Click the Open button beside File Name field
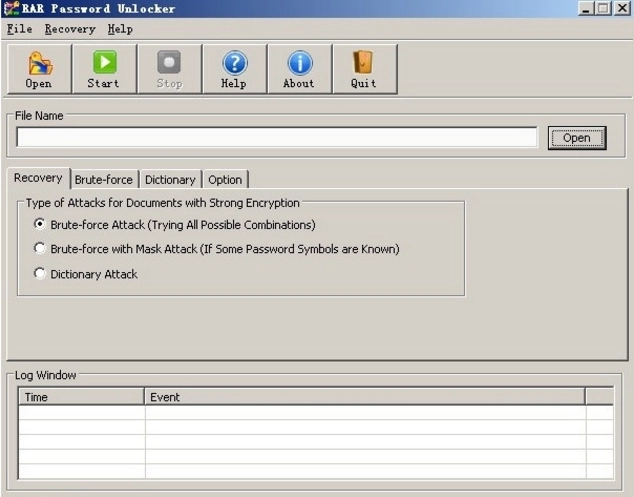634x497 pixels. click(577, 138)
